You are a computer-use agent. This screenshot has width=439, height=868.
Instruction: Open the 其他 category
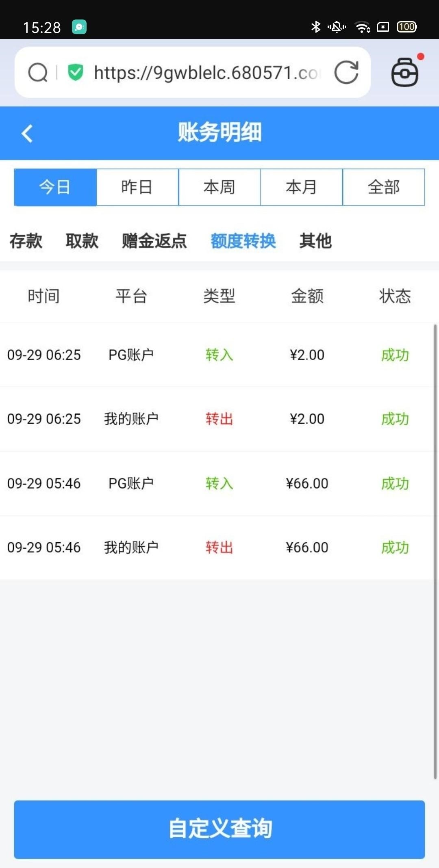point(315,241)
